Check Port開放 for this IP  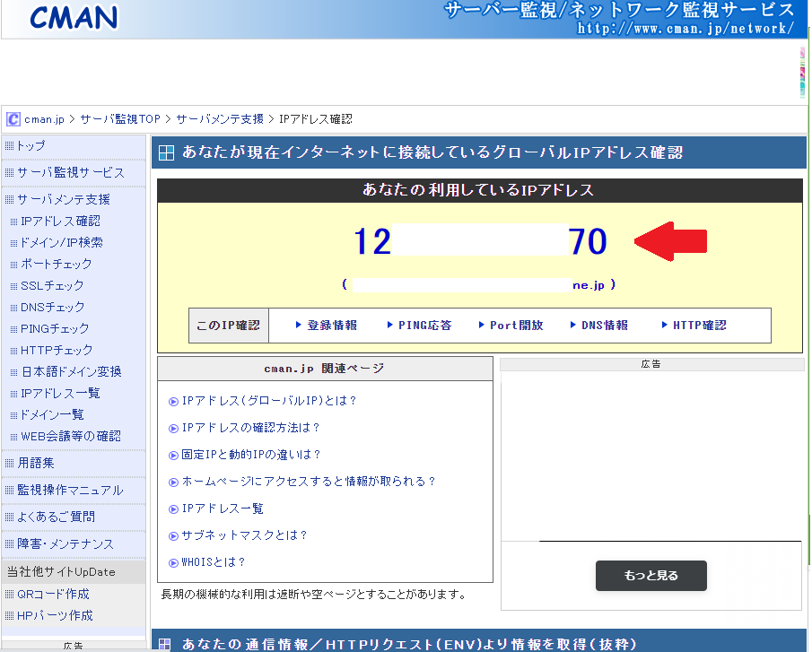[x=516, y=326]
